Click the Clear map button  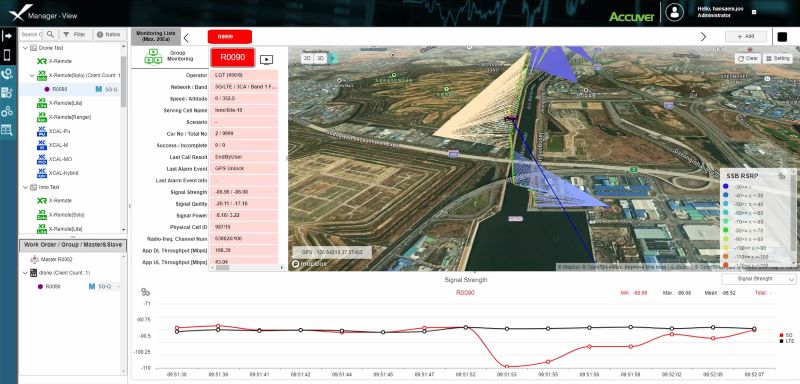[748, 58]
